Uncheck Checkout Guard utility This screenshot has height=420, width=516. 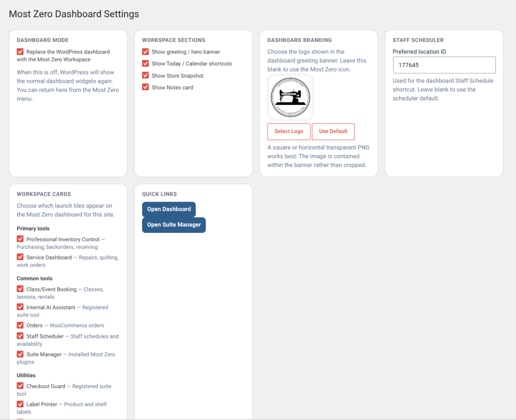[x=20, y=386]
